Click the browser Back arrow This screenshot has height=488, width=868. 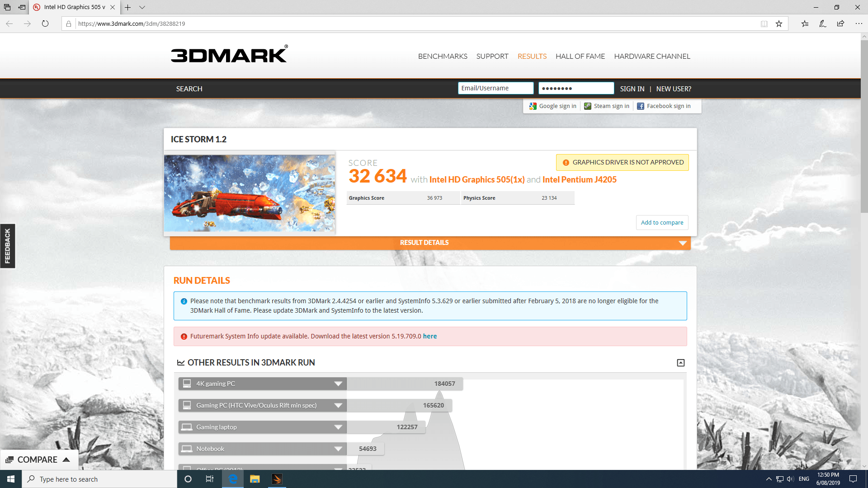point(9,23)
